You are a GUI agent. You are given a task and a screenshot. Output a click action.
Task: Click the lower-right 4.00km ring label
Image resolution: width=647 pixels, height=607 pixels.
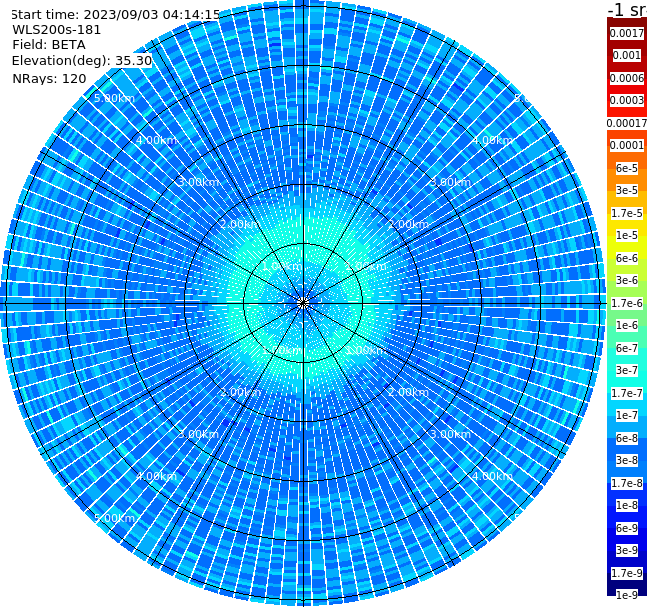point(492,476)
